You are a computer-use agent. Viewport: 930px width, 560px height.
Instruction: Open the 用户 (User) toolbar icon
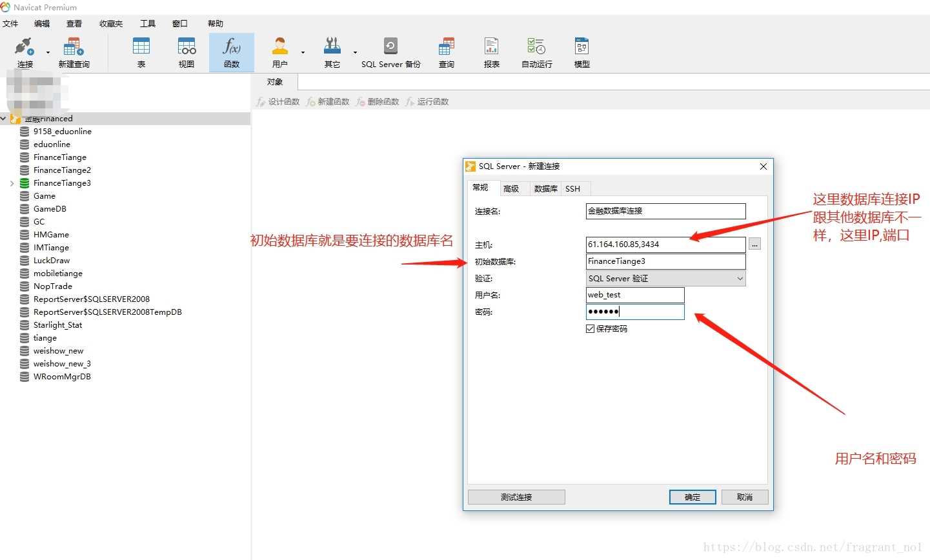(x=279, y=52)
